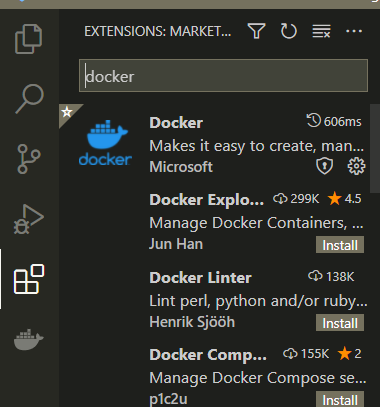Image resolution: width=380 pixels, height=407 pixels.
Task: Install the Docker Explorer extension
Action: coord(340,245)
